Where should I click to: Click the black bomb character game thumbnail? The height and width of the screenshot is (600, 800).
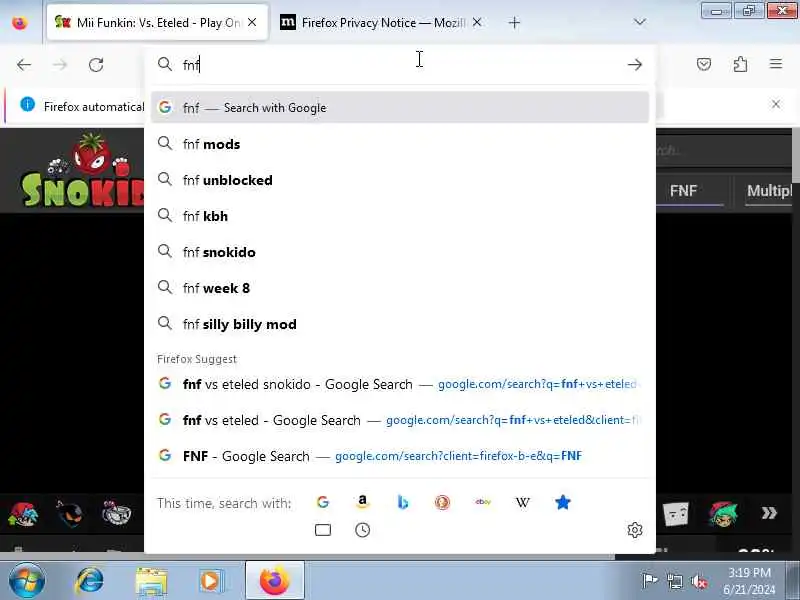(69, 513)
